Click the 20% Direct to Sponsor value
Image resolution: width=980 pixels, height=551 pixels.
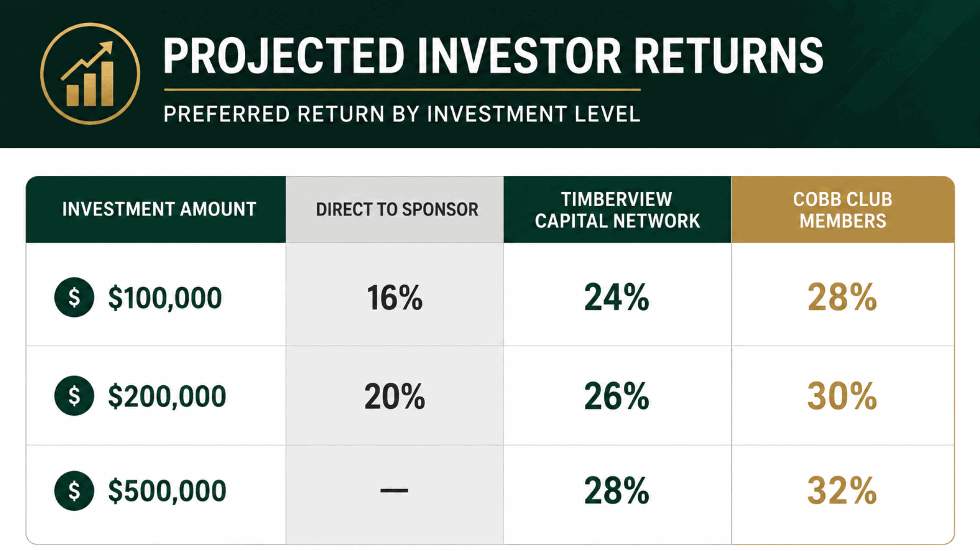[x=395, y=396]
